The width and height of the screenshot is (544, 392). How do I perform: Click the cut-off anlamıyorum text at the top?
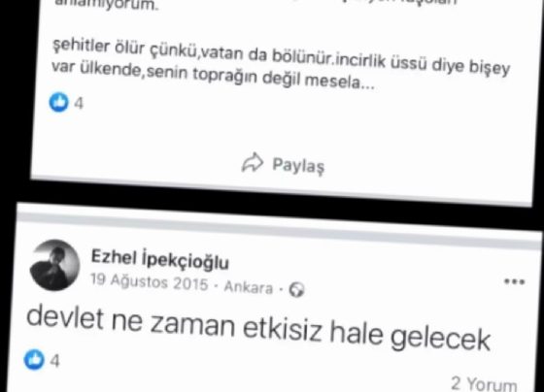pos(107,5)
